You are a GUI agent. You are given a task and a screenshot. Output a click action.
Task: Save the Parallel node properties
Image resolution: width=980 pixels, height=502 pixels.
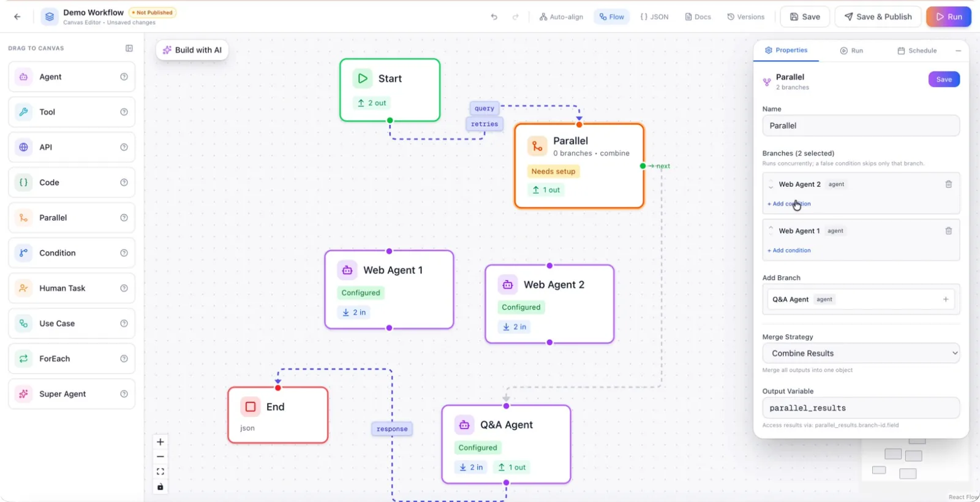944,79
